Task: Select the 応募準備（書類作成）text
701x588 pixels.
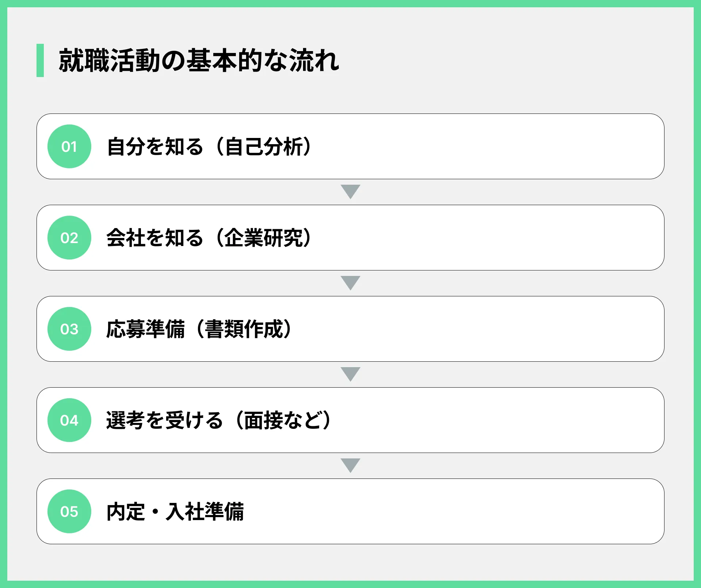Action: (x=200, y=329)
